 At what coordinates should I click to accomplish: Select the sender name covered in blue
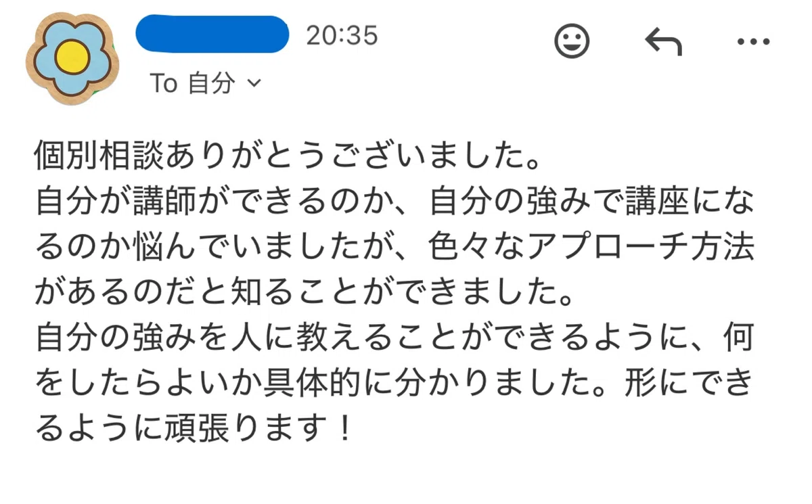pos(212,34)
